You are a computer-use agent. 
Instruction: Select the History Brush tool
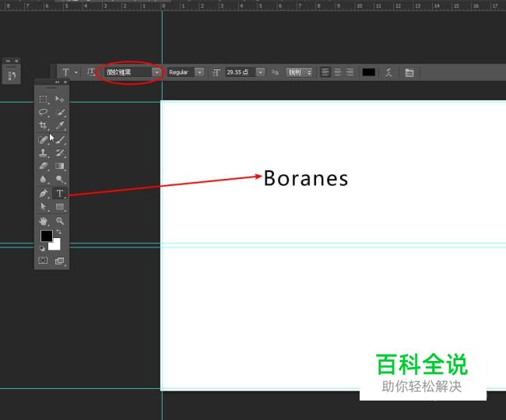(x=60, y=152)
